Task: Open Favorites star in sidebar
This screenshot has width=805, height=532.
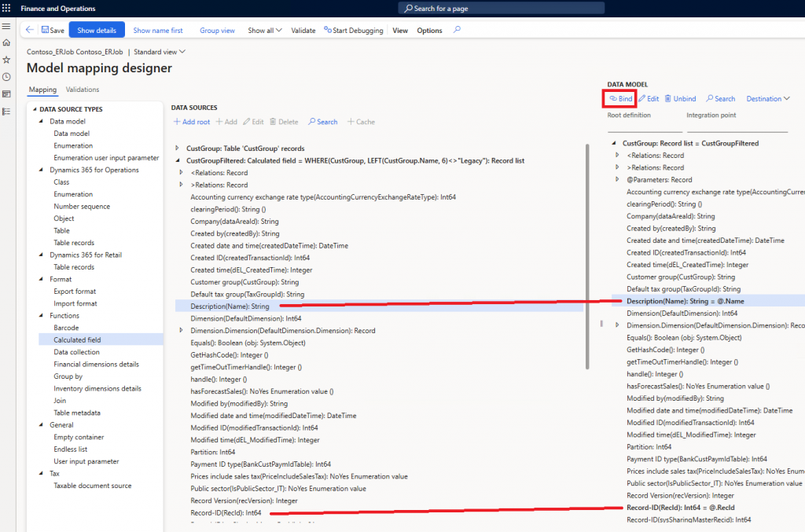Action: pos(6,60)
